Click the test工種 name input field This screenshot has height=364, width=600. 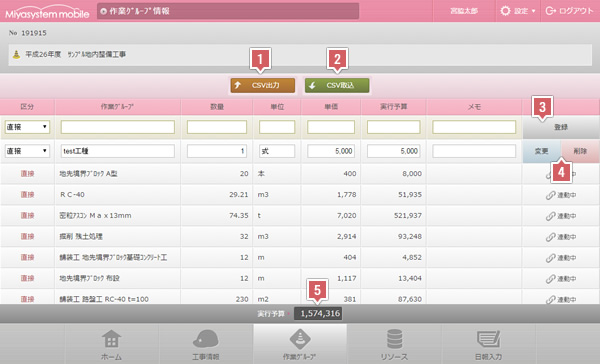point(117,151)
